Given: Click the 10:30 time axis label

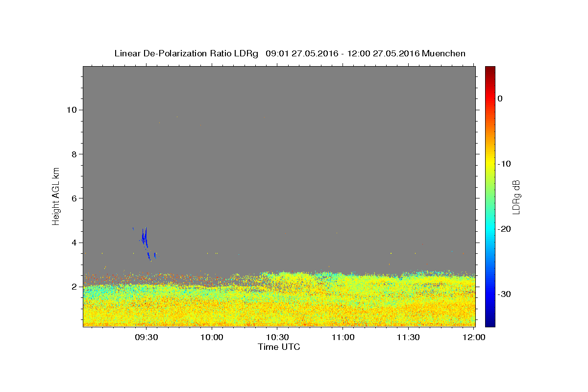Looking at the screenshot, I should click(x=278, y=338).
